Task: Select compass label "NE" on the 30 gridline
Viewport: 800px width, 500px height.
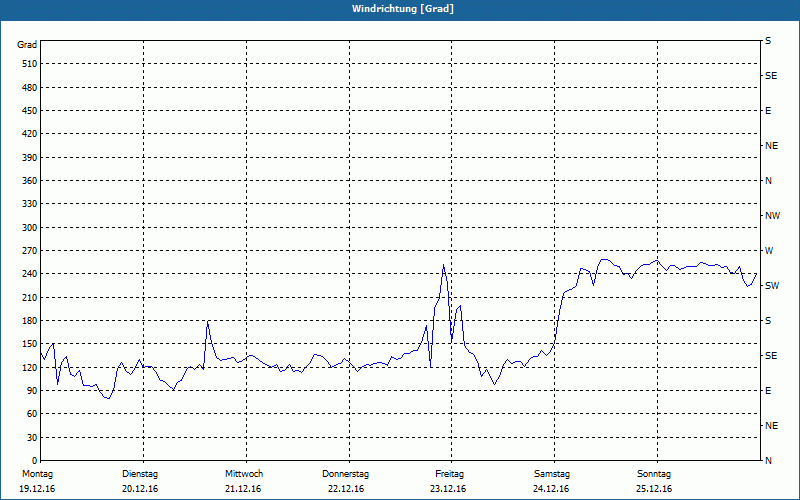Action: click(x=772, y=426)
